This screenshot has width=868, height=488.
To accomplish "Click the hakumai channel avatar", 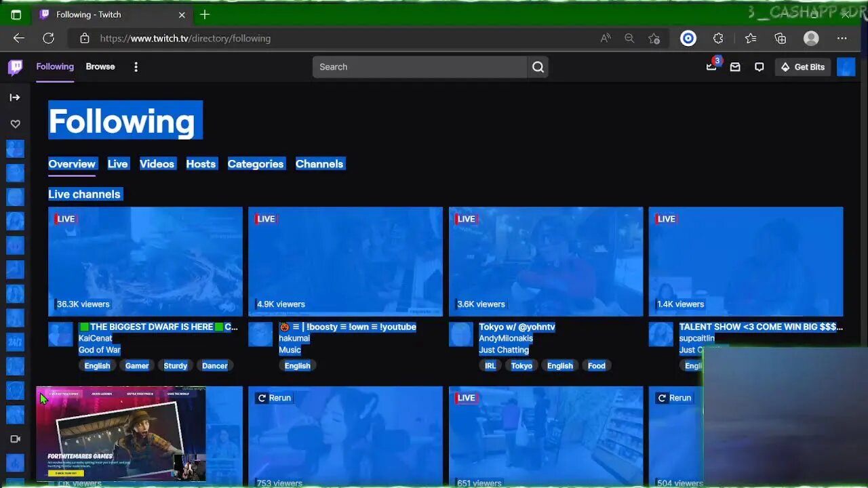I will (260, 334).
